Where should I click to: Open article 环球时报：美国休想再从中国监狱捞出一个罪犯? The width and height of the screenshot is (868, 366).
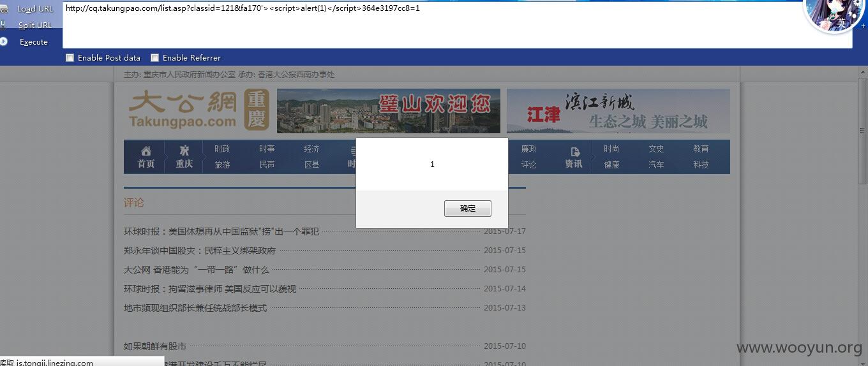coord(221,231)
